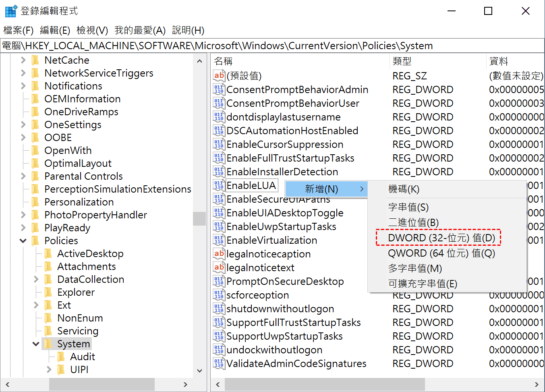Click the values pane horizontal scrollbar thumb
The width and height of the screenshot is (545, 392).
pos(325,384)
